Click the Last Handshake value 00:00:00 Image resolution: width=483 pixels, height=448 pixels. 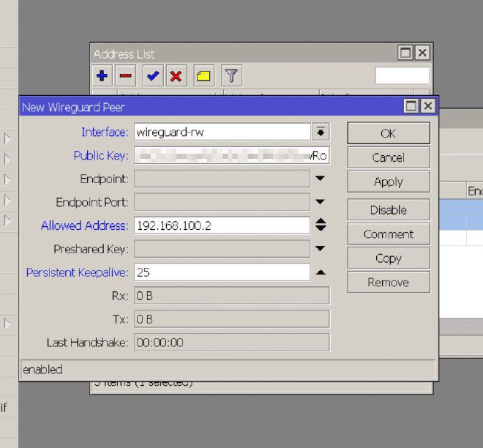232,343
